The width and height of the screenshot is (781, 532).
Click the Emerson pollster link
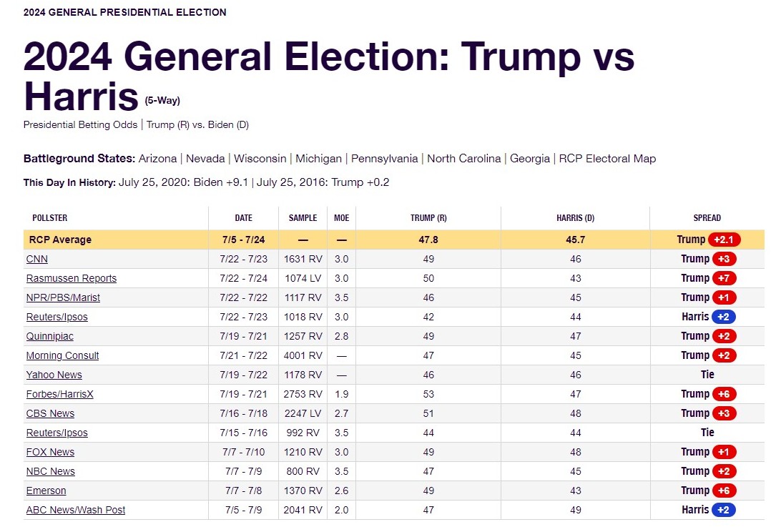tap(46, 491)
